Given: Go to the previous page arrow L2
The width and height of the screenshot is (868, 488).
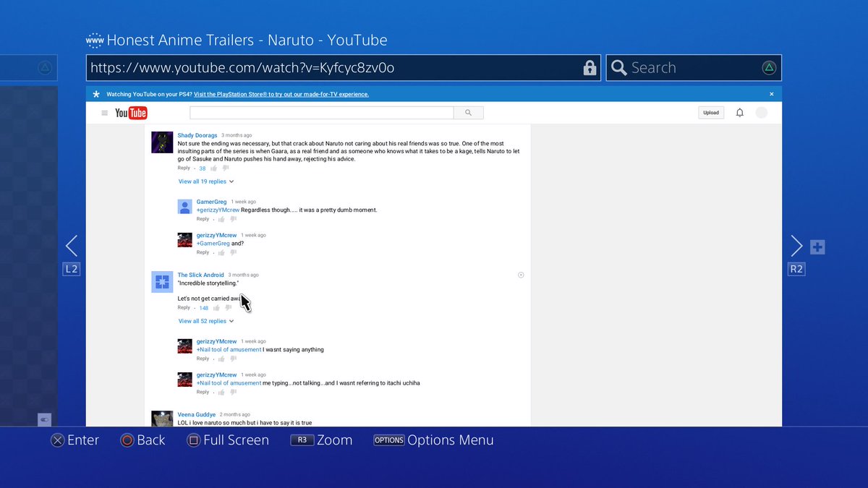Looking at the screenshot, I should click(x=71, y=246).
